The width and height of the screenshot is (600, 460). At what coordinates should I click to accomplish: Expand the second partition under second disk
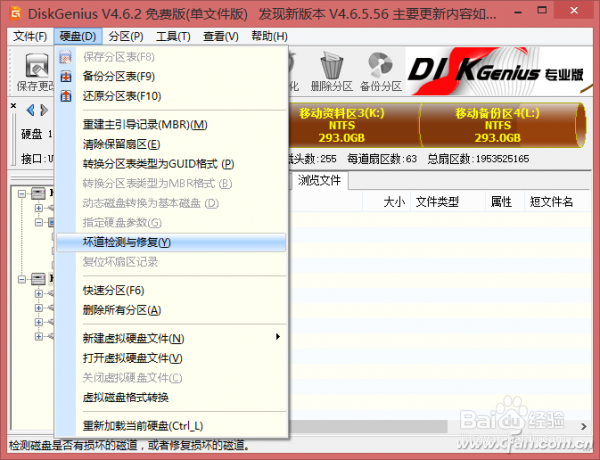click(x=38, y=308)
